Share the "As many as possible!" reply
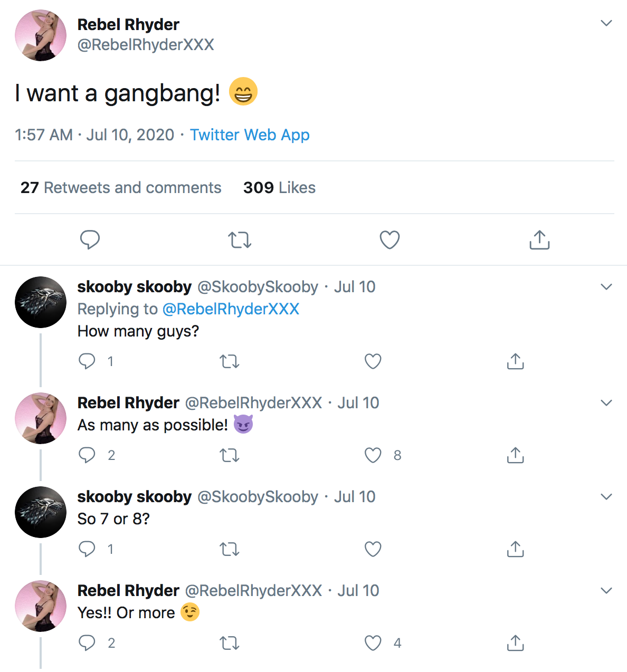627x672 pixels. (515, 455)
